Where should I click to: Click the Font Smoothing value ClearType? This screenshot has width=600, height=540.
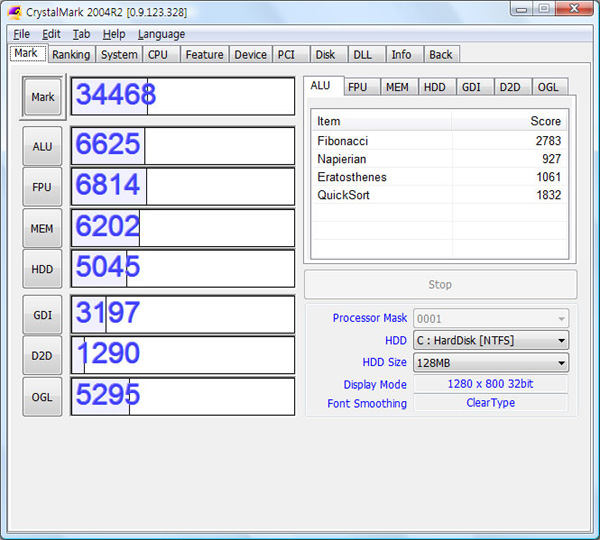pyautogui.click(x=491, y=403)
